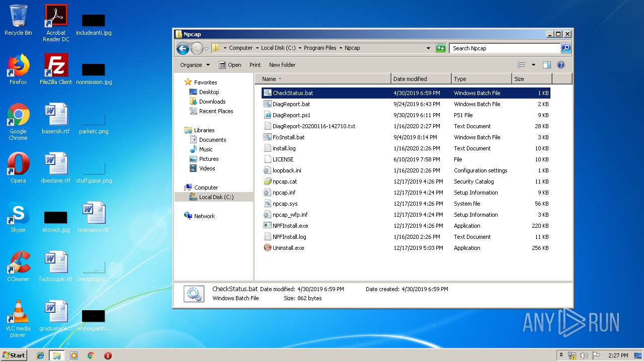
Task: Select Videos library in navigation pane
Action: [x=207, y=168]
